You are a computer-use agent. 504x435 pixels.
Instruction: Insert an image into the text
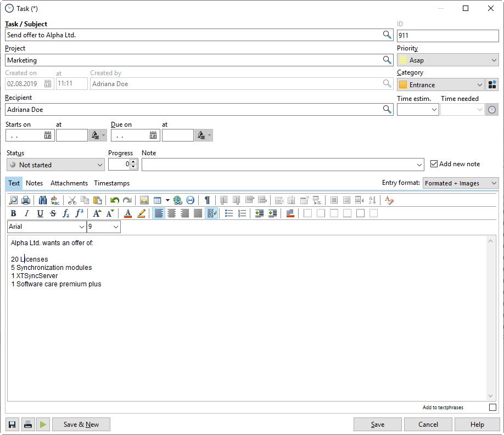tap(144, 200)
